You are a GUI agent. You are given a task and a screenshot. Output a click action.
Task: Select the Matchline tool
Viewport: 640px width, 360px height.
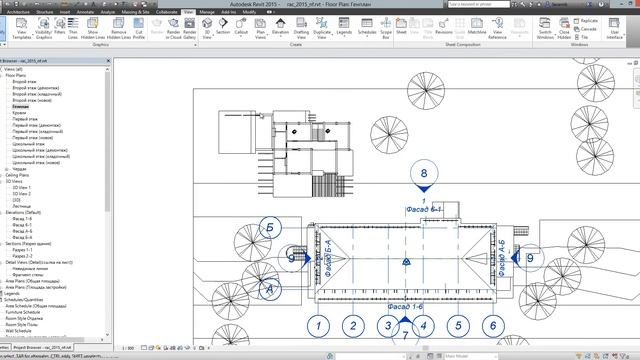pos(477,27)
